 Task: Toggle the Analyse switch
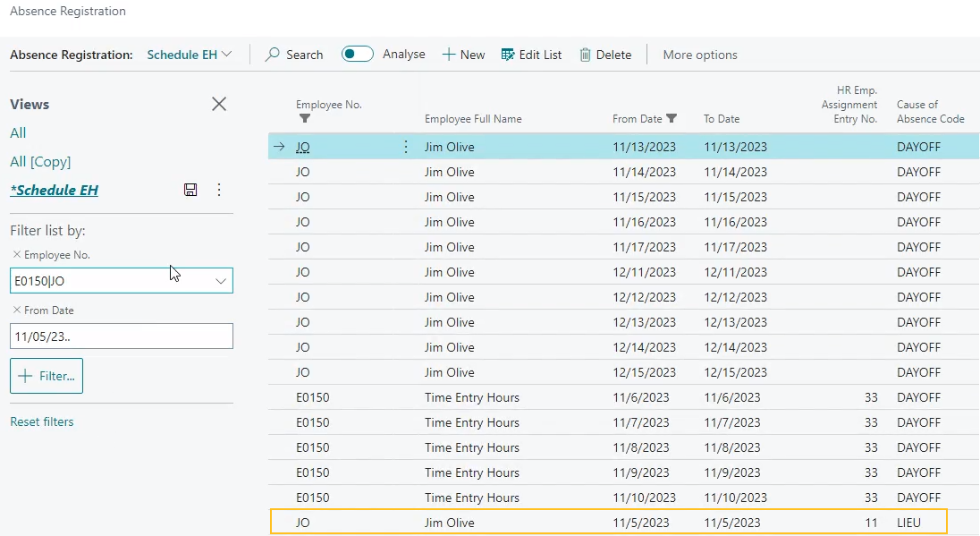coord(357,54)
